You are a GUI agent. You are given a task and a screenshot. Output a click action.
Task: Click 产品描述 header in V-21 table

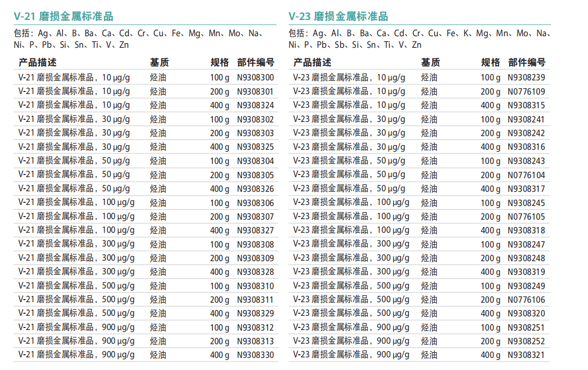tap(37, 63)
